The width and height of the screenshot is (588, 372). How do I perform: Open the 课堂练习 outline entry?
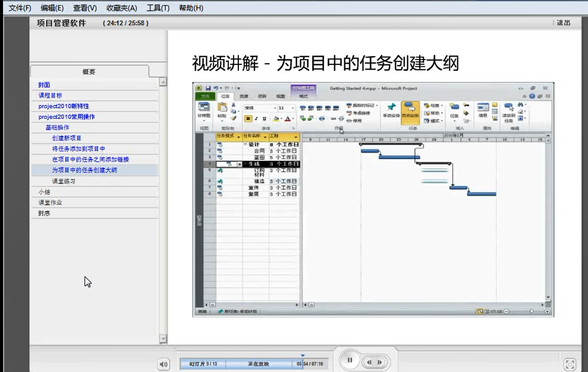[64, 181]
